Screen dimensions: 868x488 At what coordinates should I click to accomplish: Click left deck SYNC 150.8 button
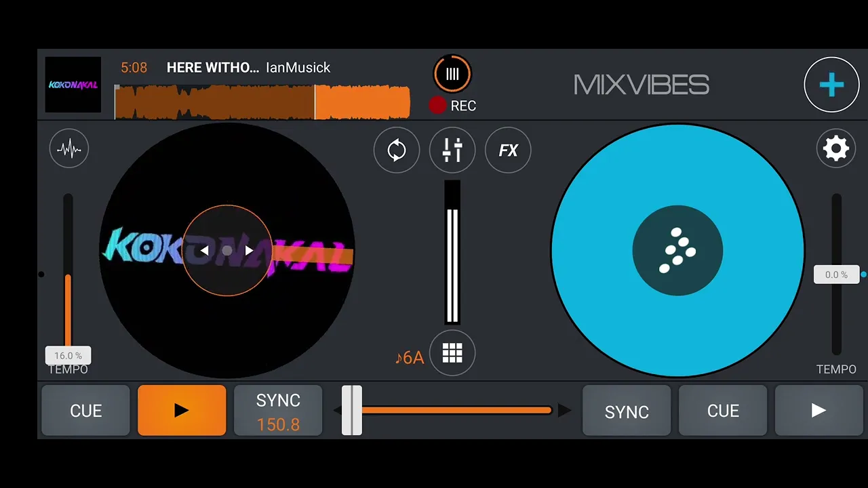coord(278,411)
